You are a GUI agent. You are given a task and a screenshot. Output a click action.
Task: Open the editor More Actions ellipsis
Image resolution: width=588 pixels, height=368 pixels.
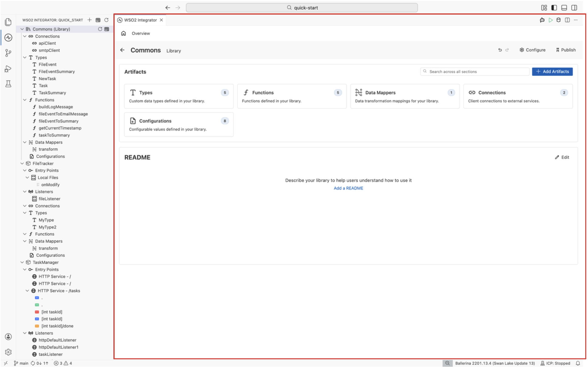coord(576,20)
